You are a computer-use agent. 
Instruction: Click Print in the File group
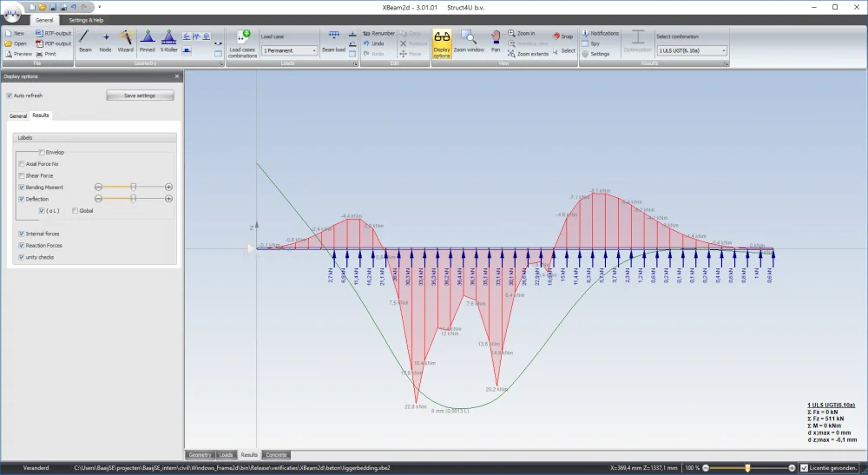tap(46, 54)
